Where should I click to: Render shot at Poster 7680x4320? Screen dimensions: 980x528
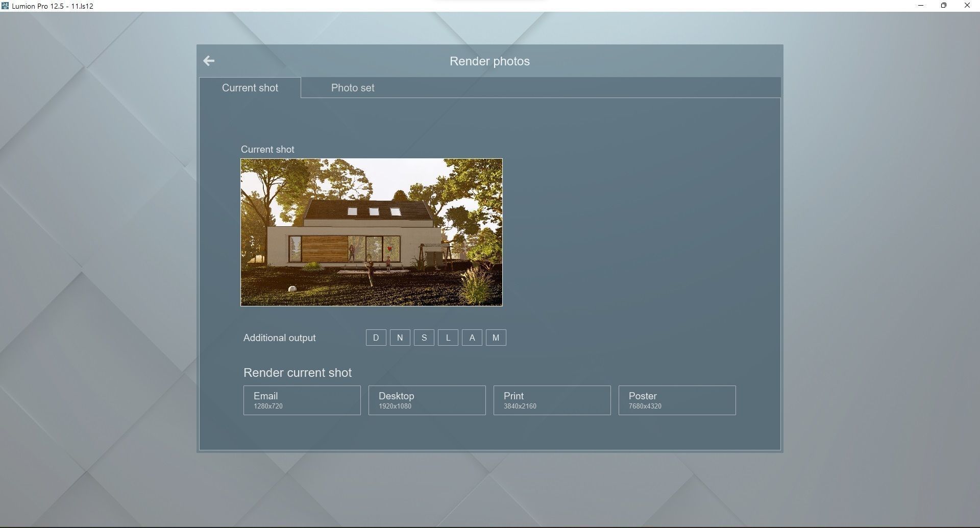pyautogui.click(x=677, y=400)
